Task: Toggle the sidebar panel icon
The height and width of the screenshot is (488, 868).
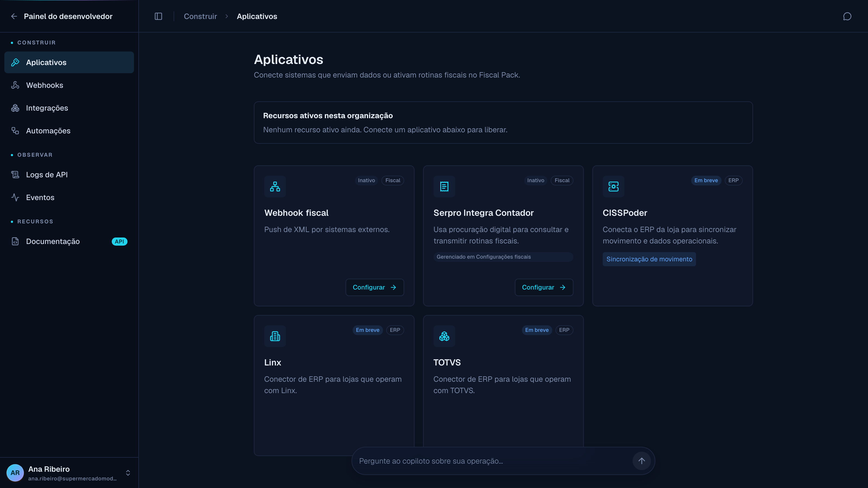Action: point(158,16)
